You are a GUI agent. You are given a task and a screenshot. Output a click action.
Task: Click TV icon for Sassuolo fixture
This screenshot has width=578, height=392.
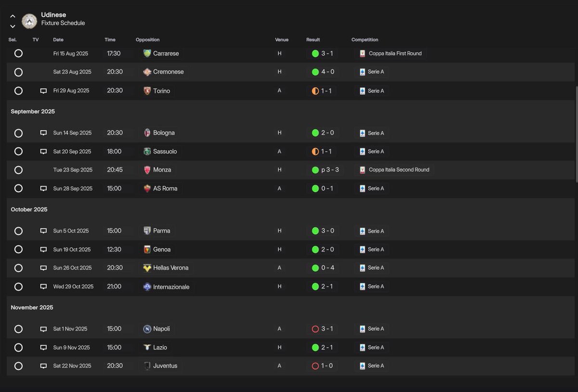coord(43,151)
